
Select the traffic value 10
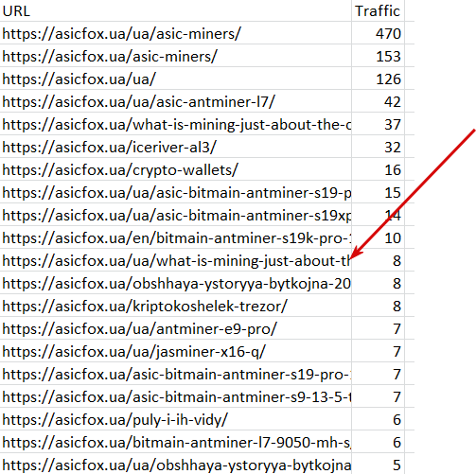click(378, 237)
